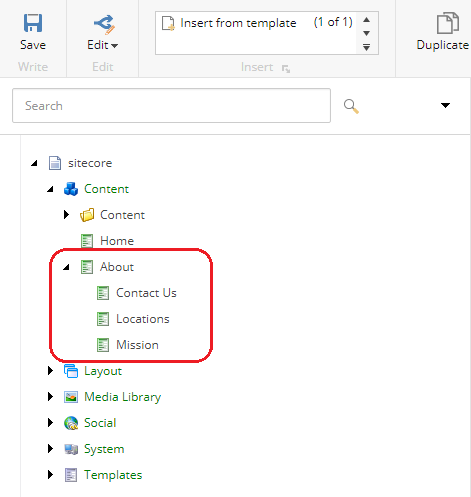Click the Save floppy disk icon

[x=33, y=23]
